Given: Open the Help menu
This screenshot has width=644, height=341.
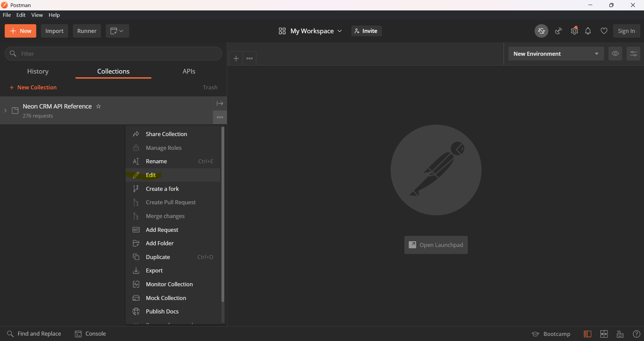Looking at the screenshot, I should pyautogui.click(x=54, y=15).
